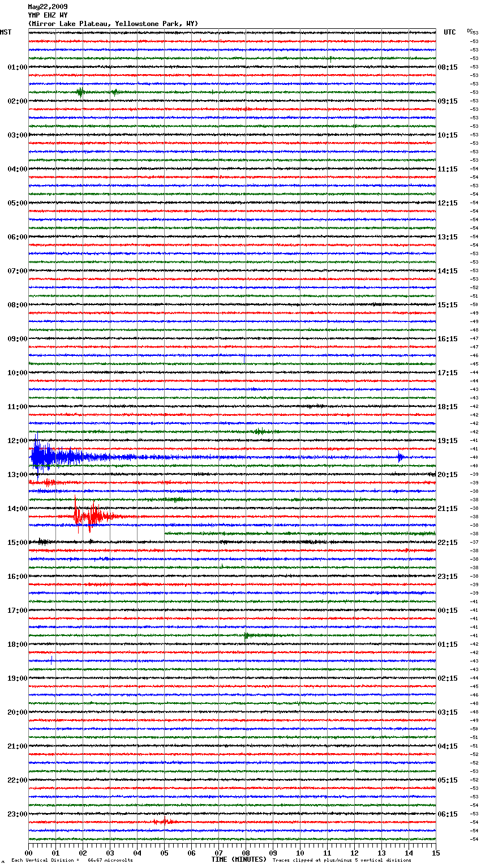Click the MST axis header
The height and width of the screenshot is (868, 481).
coord(6,32)
